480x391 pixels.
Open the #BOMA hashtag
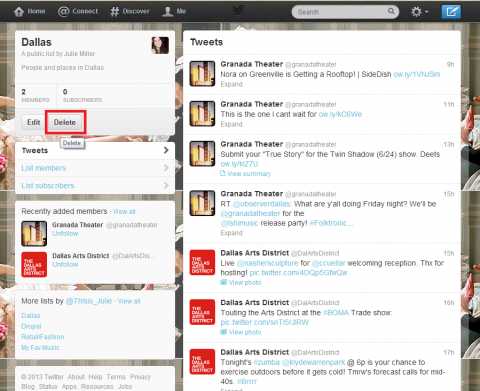click(x=336, y=313)
